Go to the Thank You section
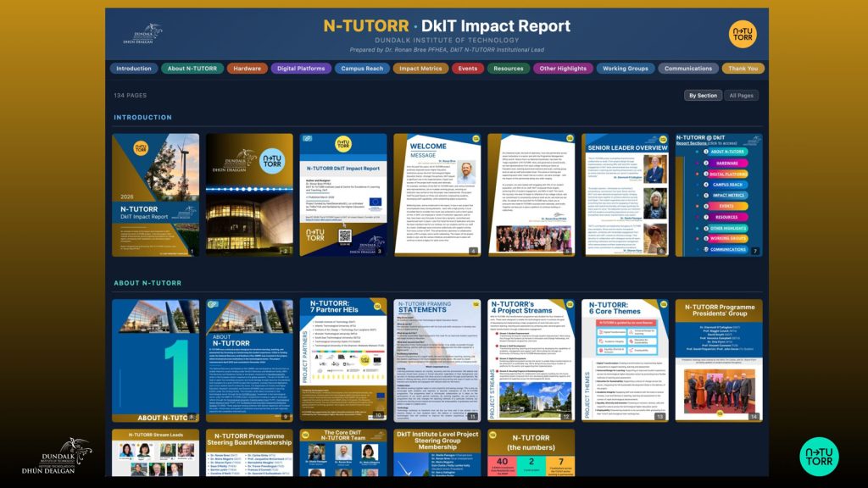 point(743,69)
